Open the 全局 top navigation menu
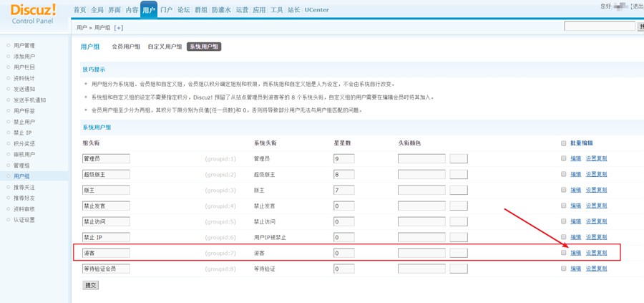The image size is (644, 303). click(x=97, y=10)
